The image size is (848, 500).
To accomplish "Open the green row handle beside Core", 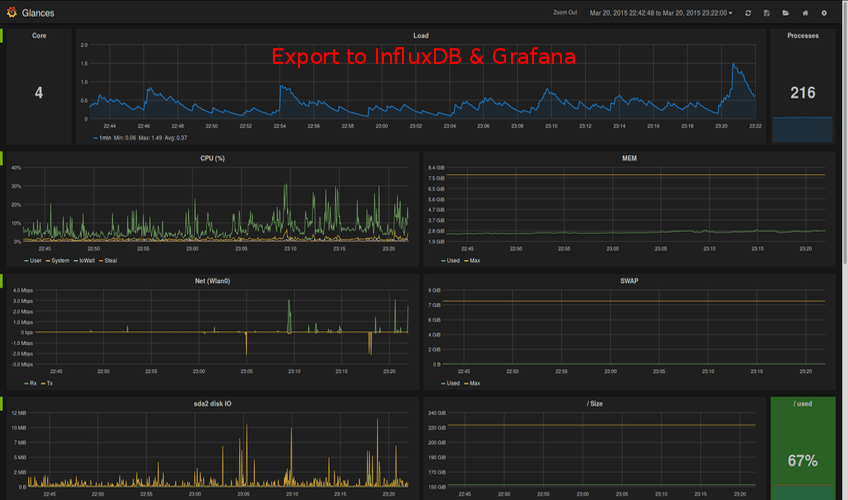I will coord(2,36).
